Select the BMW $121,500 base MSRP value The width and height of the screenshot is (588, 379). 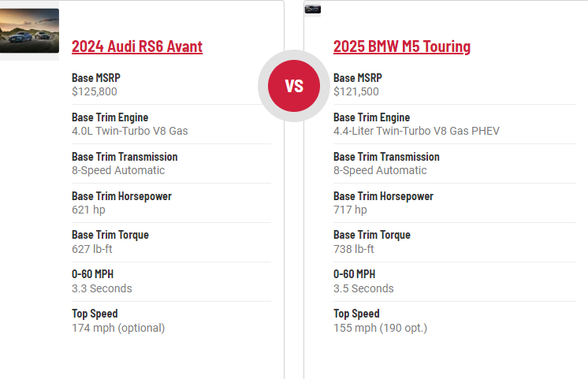pyautogui.click(x=355, y=92)
